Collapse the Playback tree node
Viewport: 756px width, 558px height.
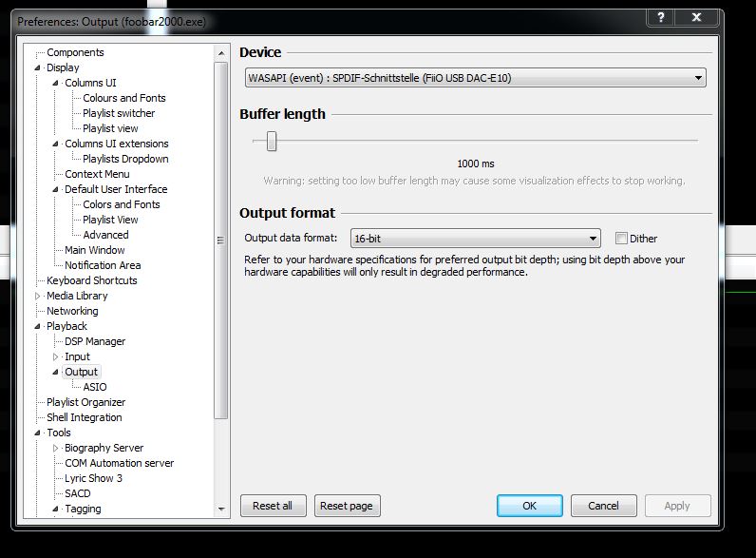click(39, 326)
